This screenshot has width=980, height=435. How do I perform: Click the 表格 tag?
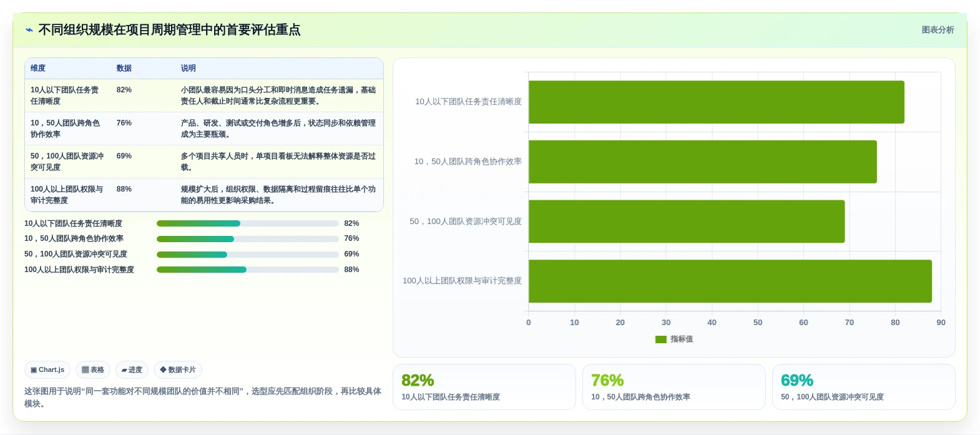pos(93,370)
